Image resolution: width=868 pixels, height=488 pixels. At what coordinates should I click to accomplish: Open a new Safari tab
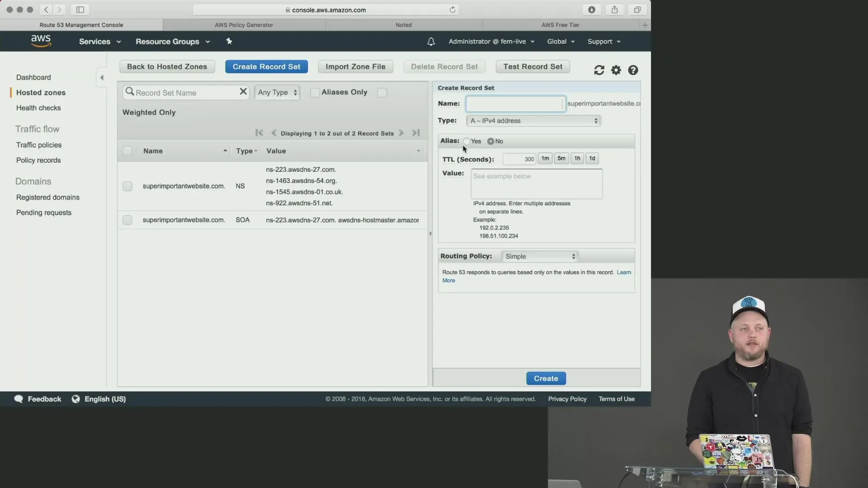(x=645, y=25)
